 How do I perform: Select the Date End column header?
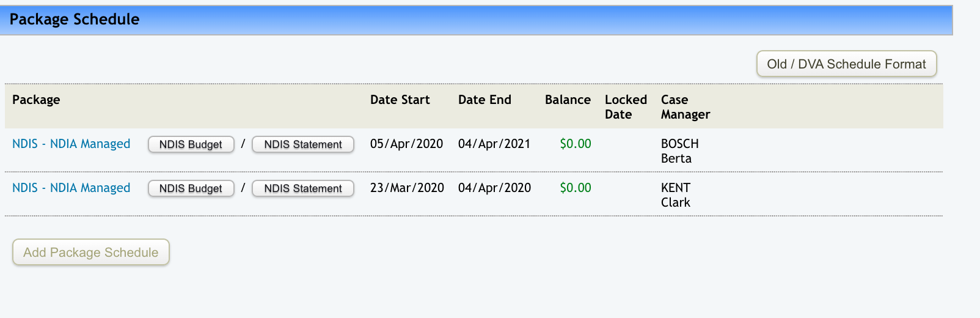click(x=485, y=100)
